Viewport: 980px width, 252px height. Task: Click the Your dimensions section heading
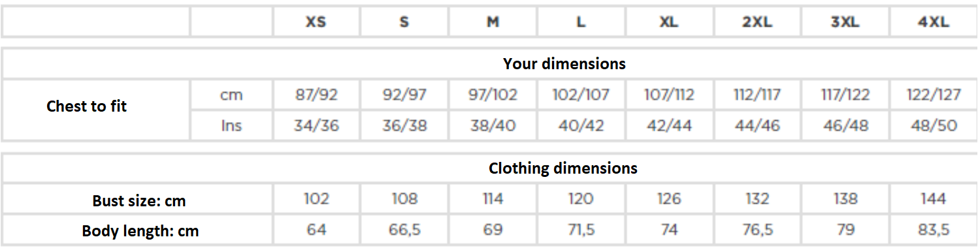(564, 63)
